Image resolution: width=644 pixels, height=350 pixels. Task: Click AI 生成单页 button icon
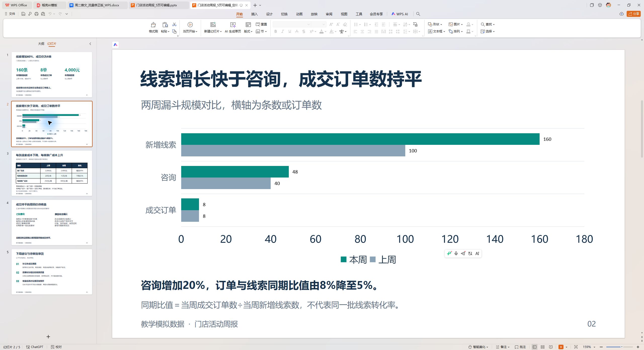[x=233, y=25]
